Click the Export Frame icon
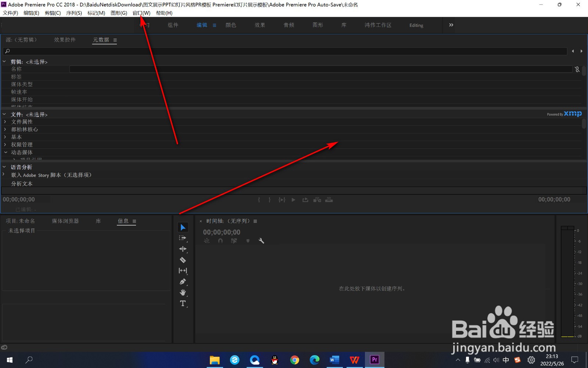Viewport: 588px width, 368px height. coord(305,200)
